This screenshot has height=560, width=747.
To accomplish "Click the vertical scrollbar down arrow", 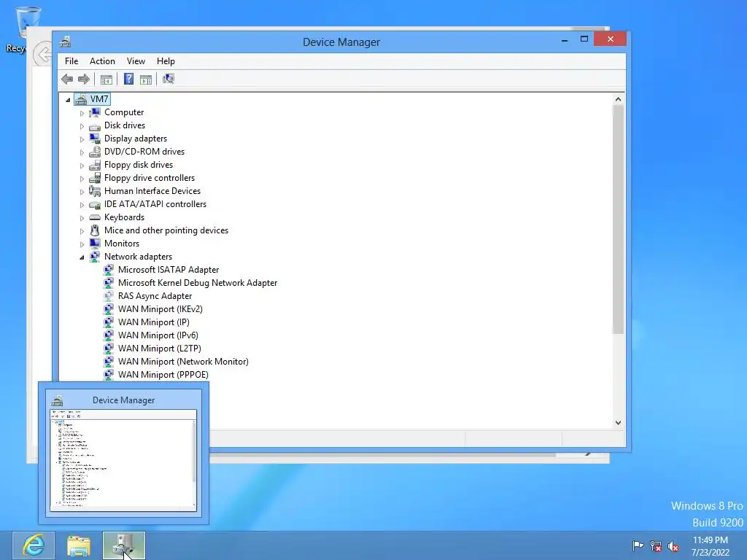I will tap(618, 422).
